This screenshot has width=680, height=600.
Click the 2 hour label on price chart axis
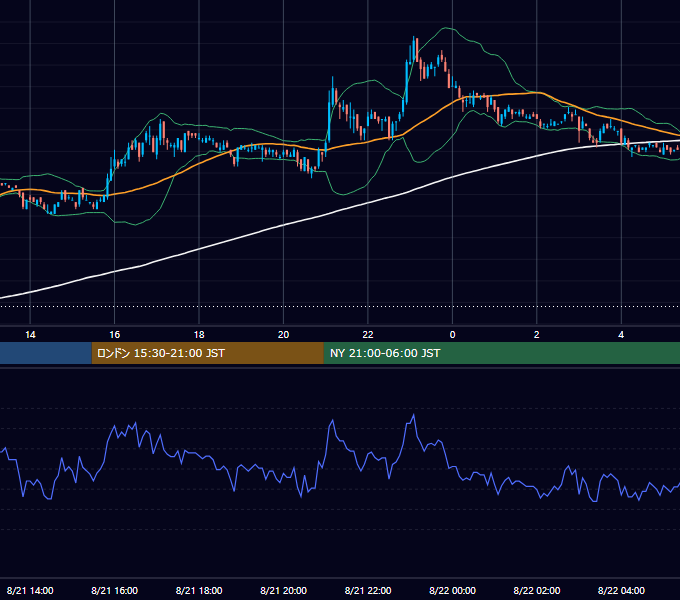(x=536, y=335)
